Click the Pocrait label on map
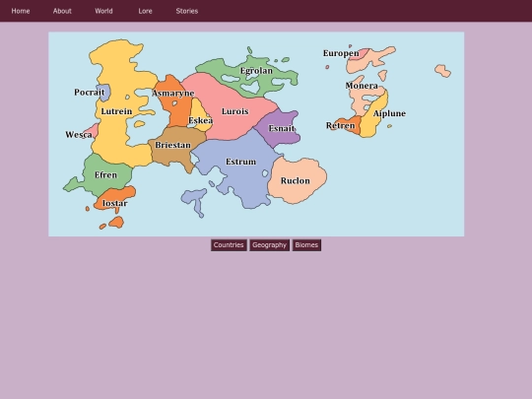Screen dimensions: 532x399 pyautogui.click(x=90, y=93)
